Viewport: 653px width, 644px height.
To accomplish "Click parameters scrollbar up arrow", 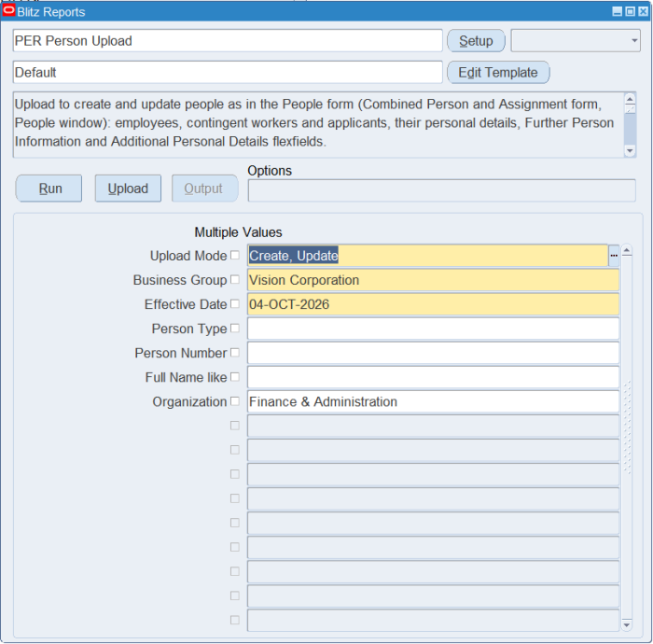I will coord(627,250).
